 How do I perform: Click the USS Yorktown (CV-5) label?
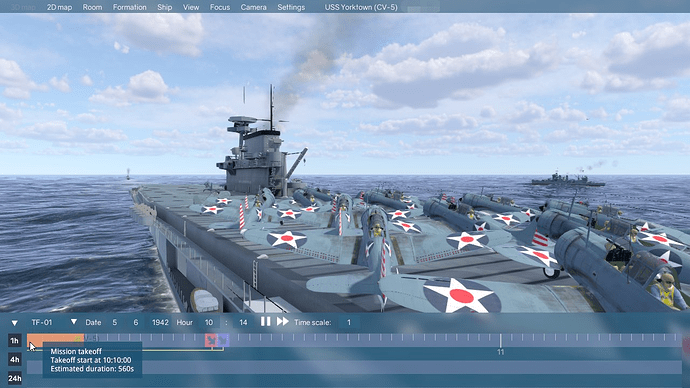361,7
